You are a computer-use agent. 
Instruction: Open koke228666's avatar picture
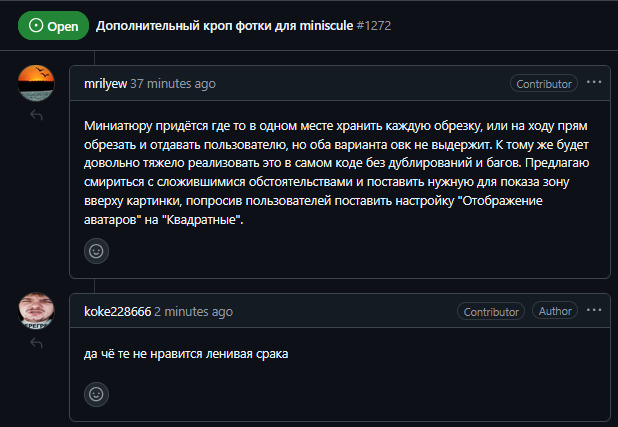coord(37,310)
